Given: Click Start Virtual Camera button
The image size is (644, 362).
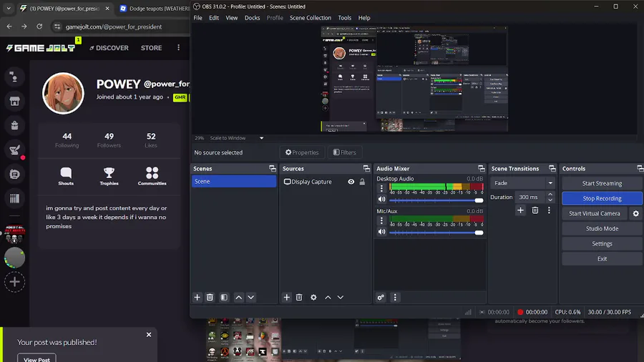Looking at the screenshot, I should pyautogui.click(x=595, y=213).
